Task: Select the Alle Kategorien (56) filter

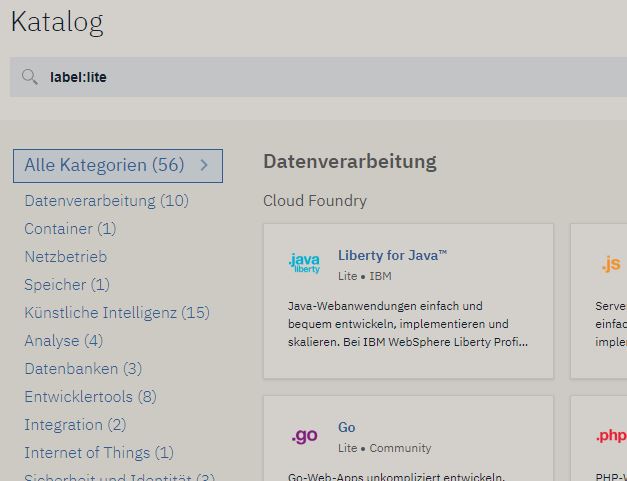Action: pos(104,165)
